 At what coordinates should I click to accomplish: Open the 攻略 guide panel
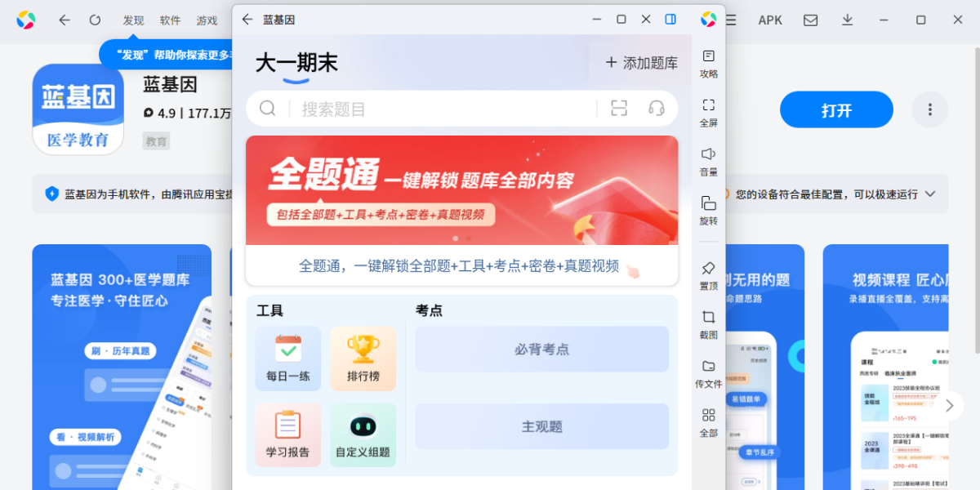(708, 63)
